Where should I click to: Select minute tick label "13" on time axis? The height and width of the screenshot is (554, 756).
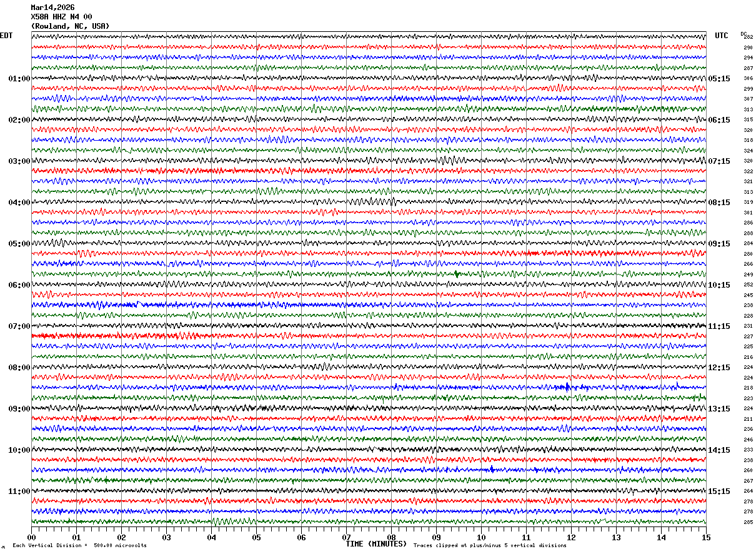[616, 537]
